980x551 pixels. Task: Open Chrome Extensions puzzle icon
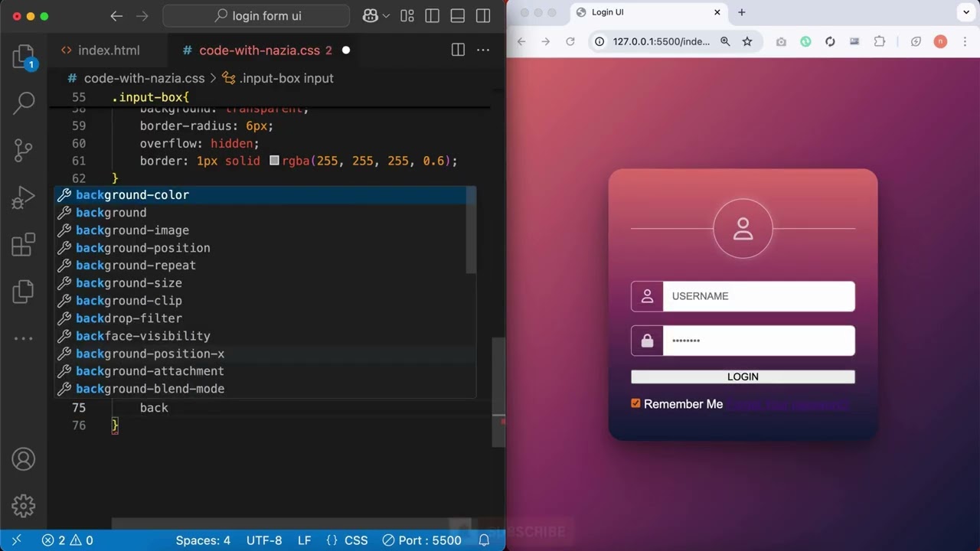(879, 41)
